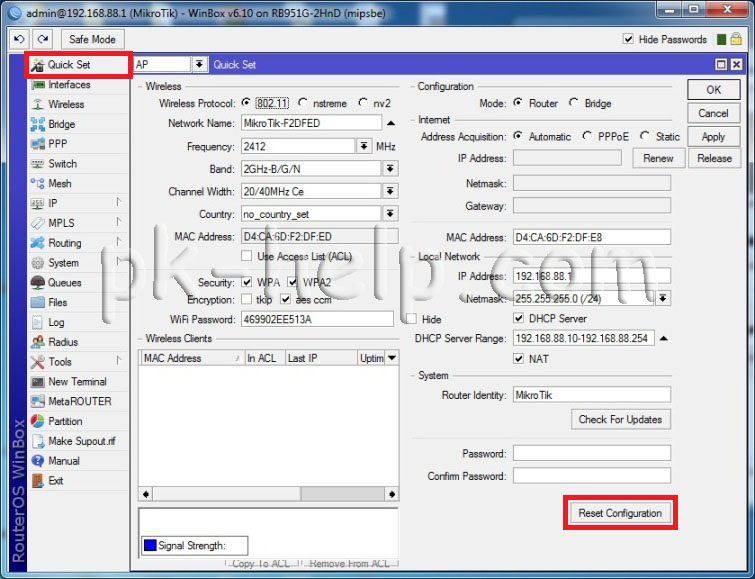Open PPP icon in sidebar
The height and width of the screenshot is (579, 755).
[x=38, y=144]
